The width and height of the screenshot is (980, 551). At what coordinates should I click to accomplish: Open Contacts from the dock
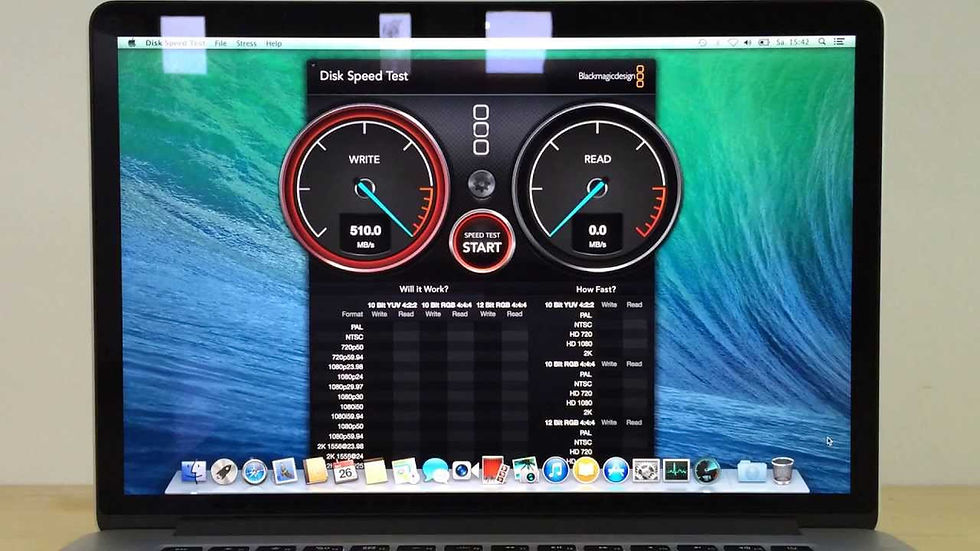click(315, 472)
